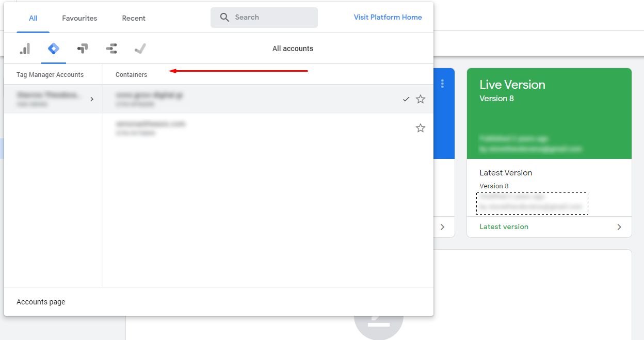Select the Surveys checkmark product icon
The height and width of the screenshot is (340, 644).
tap(140, 48)
